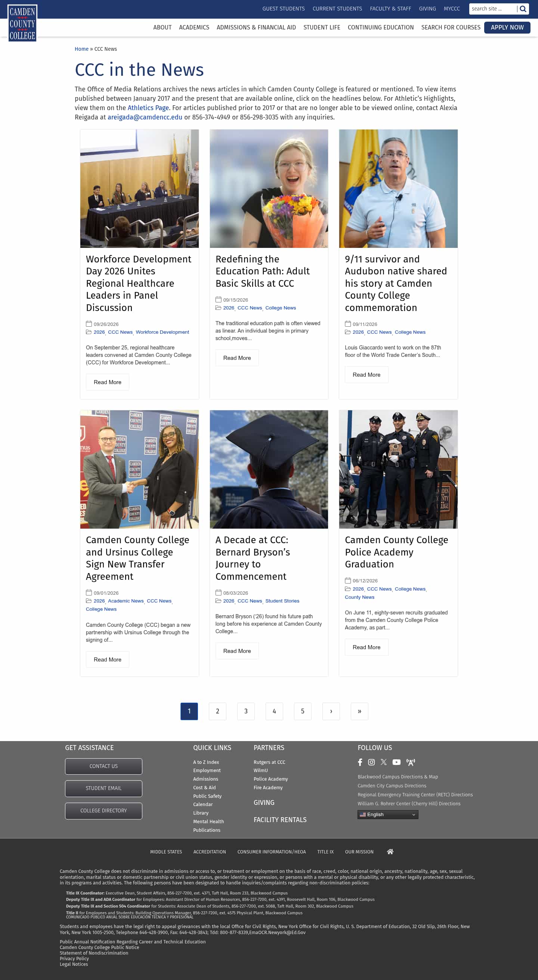This screenshot has height=980, width=538.
Task: Open the X (Twitter) icon in footer
Action: pos(383,762)
